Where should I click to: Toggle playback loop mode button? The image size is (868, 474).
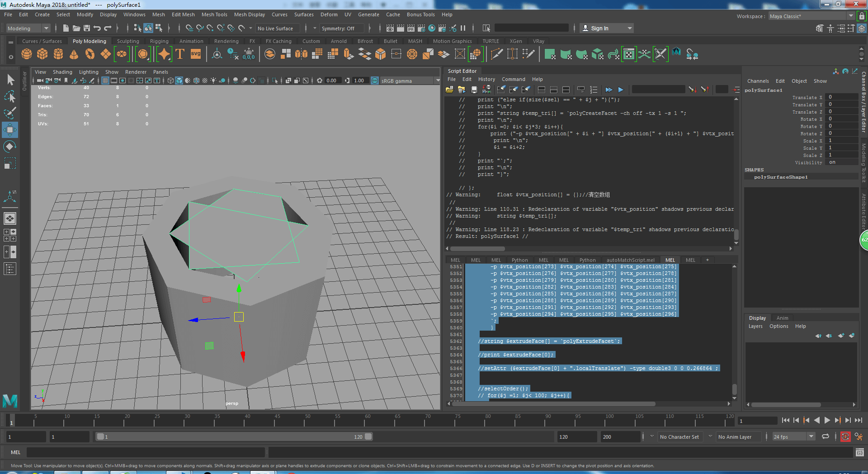(826, 437)
